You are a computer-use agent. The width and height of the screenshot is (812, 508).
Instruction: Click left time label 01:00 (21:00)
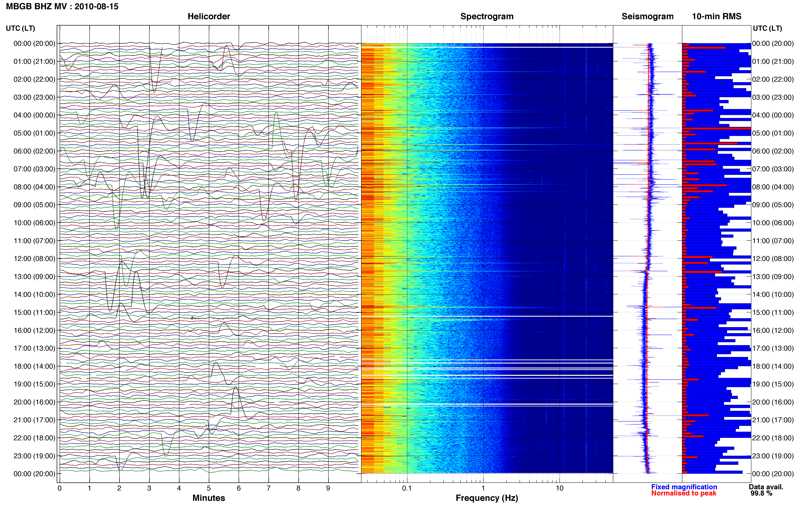[x=34, y=62]
